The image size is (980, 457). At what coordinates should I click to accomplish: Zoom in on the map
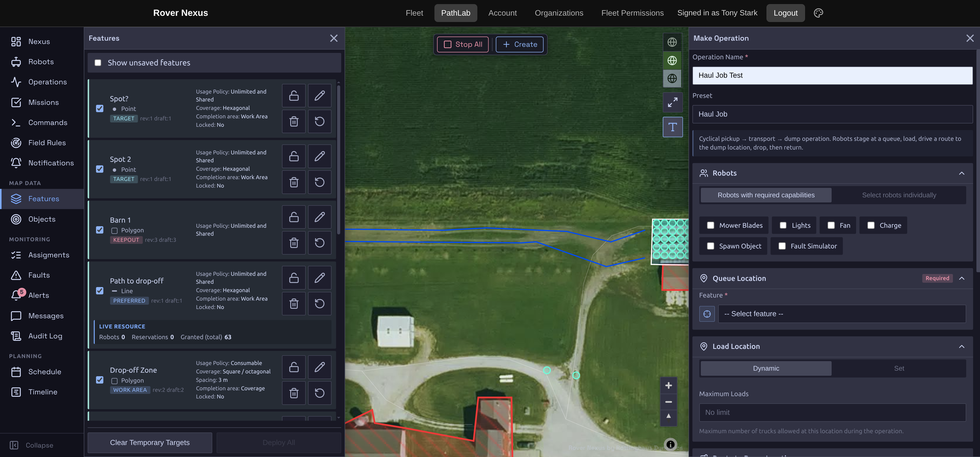tap(668, 385)
